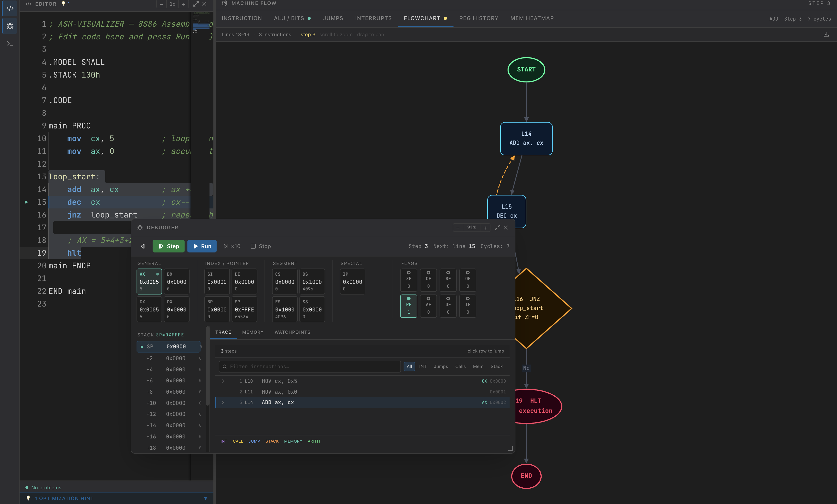Viewport: 837px width, 504px height.
Task: Open the MEM HEATMAP tab
Action: click(x=532, y=18)
